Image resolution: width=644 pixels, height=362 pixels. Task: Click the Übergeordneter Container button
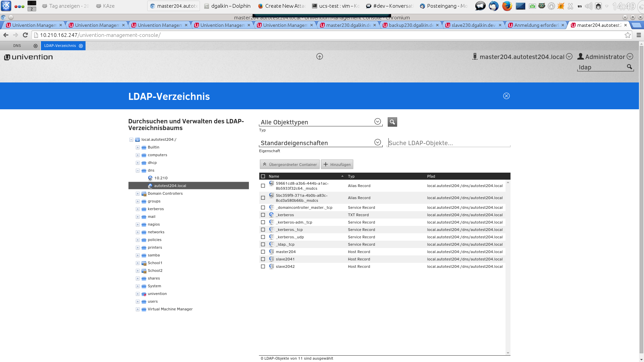coord(289,164)
